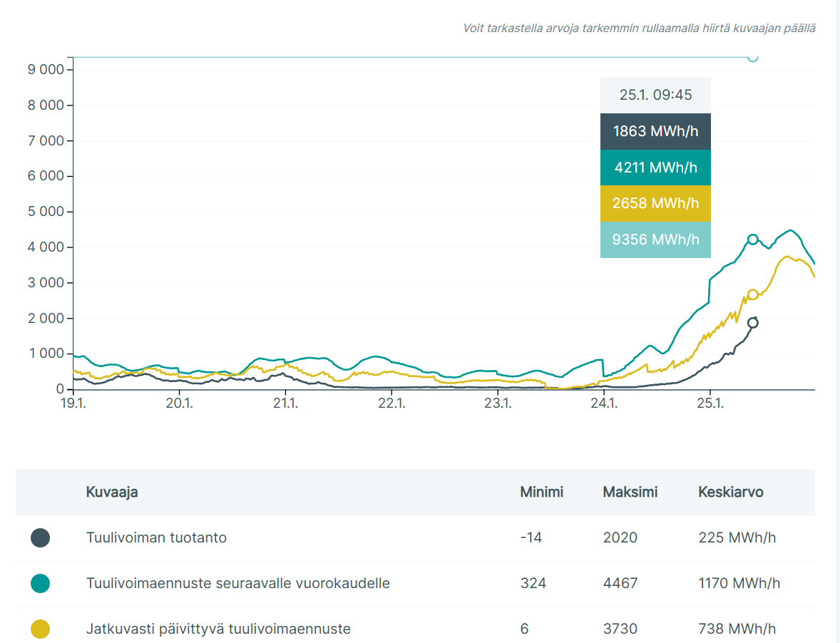Screen dimensions: 840x643
Task: Toggle the yellow circle for Jatkuvasti päivittyvä tuulivoimaennuste
Action: (x=40, y=629)
